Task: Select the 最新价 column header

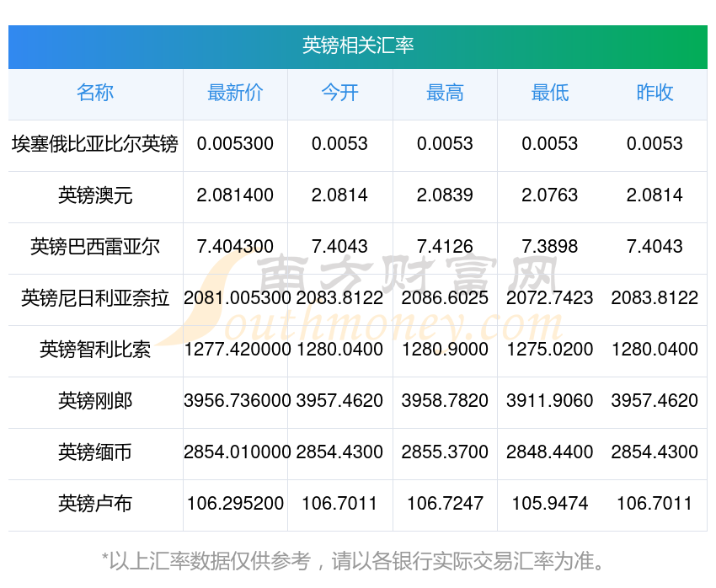Action: (235, 93)
